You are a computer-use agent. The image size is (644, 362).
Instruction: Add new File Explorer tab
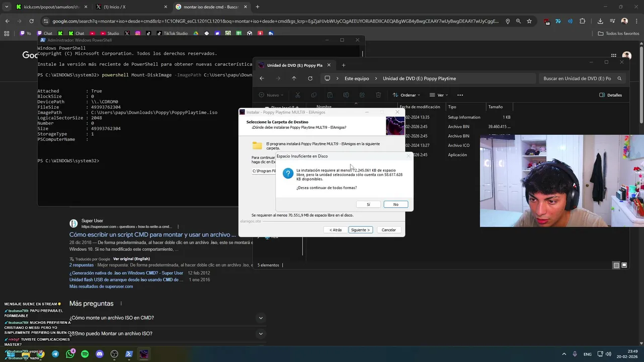coord(344,65)
